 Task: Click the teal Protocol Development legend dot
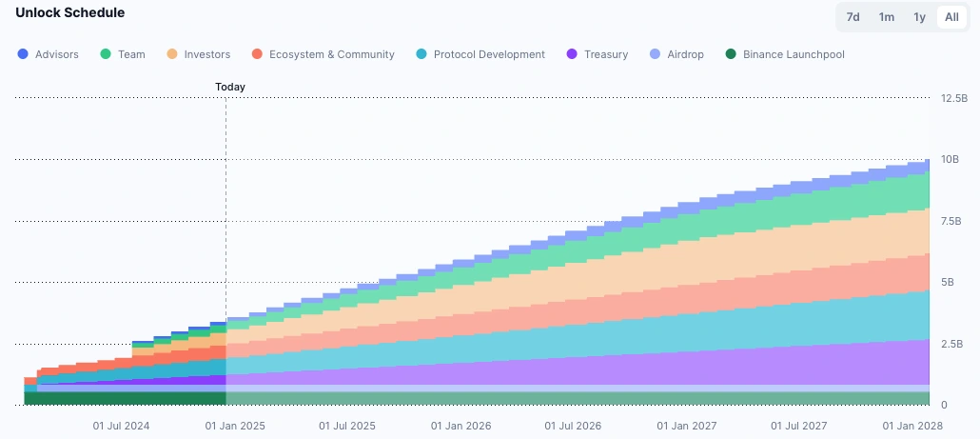click(421, 54)
